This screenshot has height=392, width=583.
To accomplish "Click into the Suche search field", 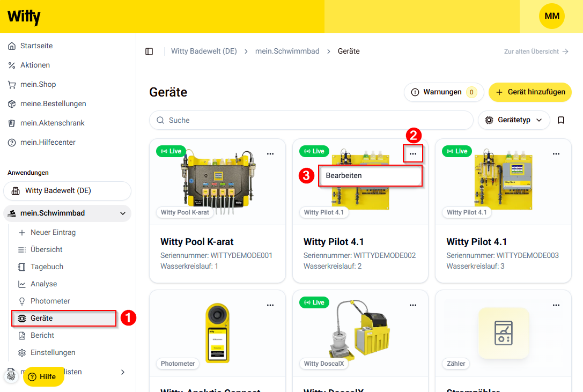I will [x=311, y=120].
